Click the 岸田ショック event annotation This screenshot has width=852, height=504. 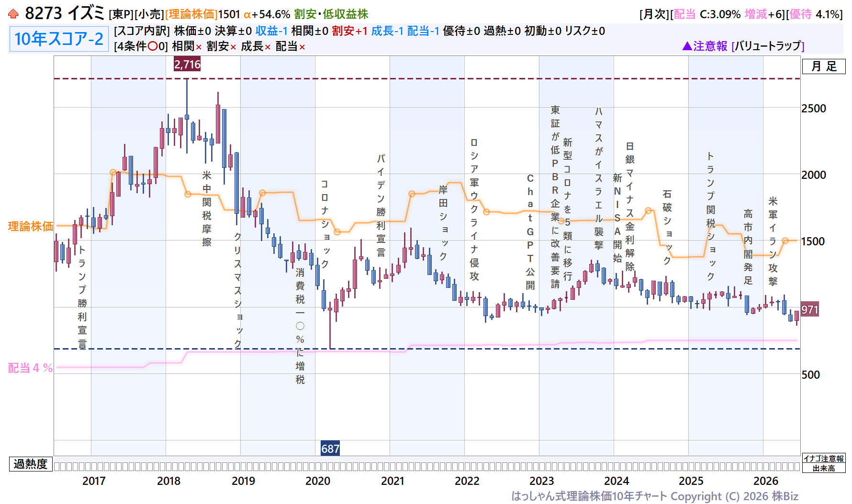[443, 223]
